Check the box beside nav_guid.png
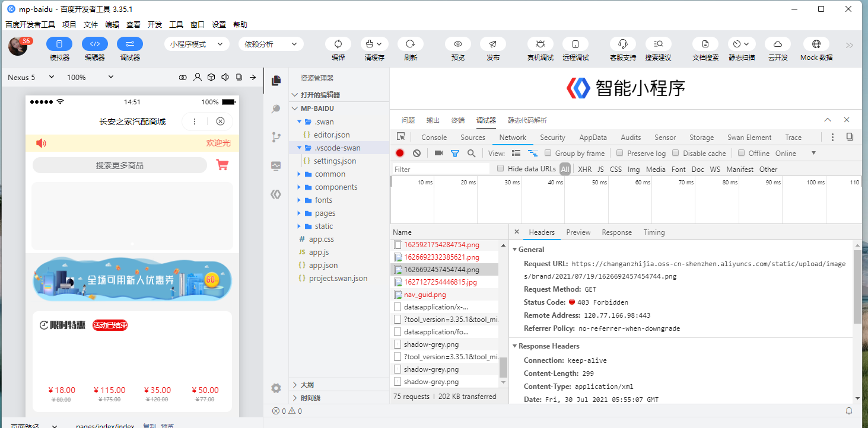 [398, 294]
